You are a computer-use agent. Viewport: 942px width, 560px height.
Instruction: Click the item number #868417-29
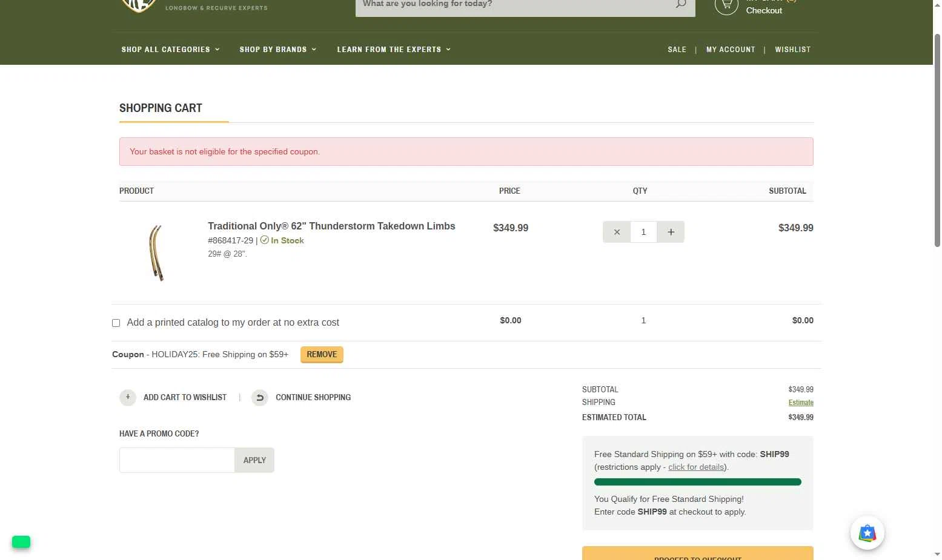tap(231, 240)
